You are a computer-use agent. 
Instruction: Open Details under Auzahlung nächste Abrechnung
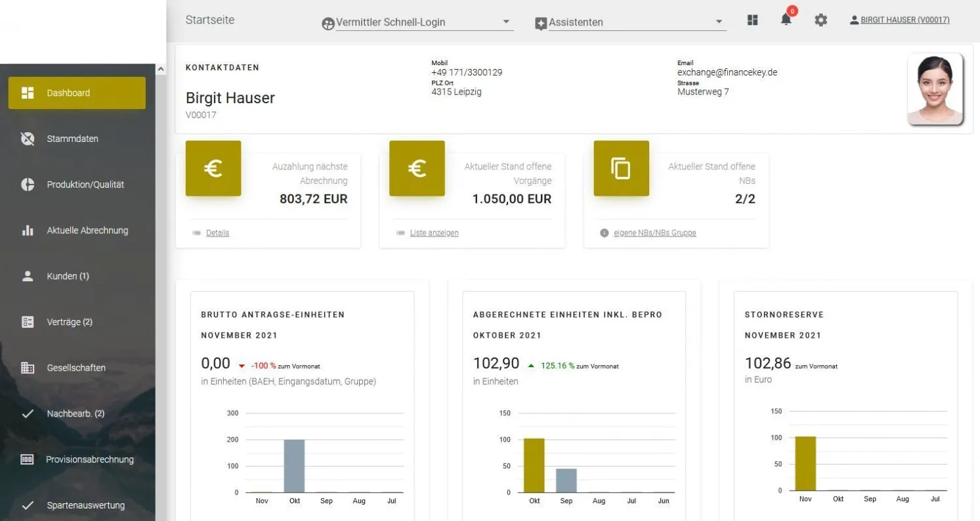pos(217,233)
